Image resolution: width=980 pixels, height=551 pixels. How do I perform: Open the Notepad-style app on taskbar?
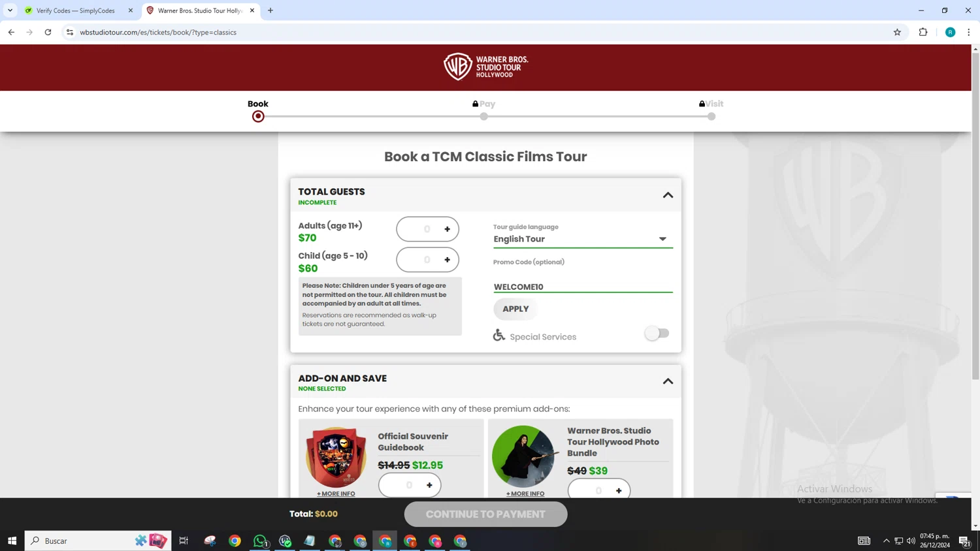point(310,541)
